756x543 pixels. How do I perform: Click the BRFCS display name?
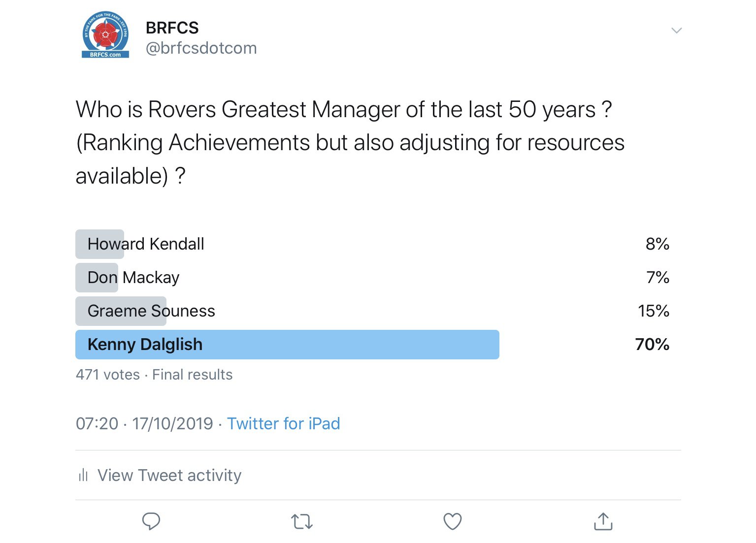172,28
